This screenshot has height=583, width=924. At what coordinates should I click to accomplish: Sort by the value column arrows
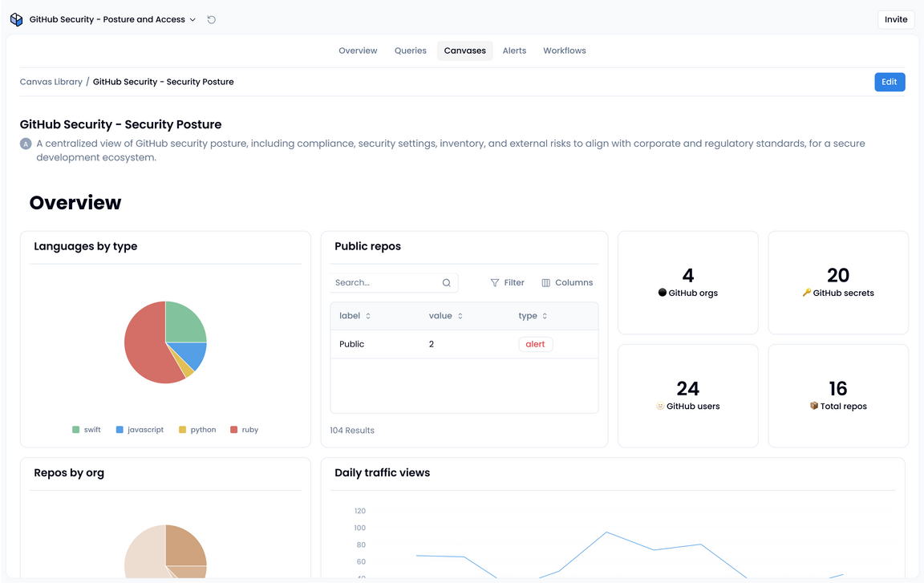(460, 316)
